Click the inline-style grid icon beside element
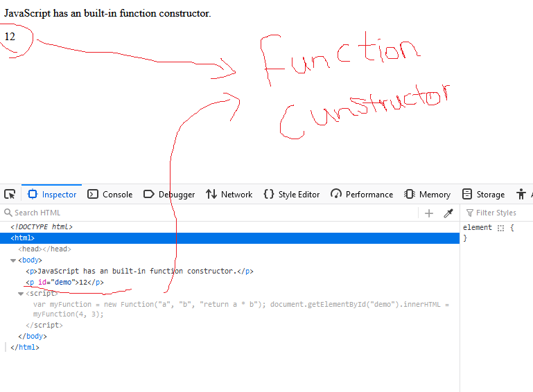The width and height of the screenshot is (533, 392). coord(500,228)
